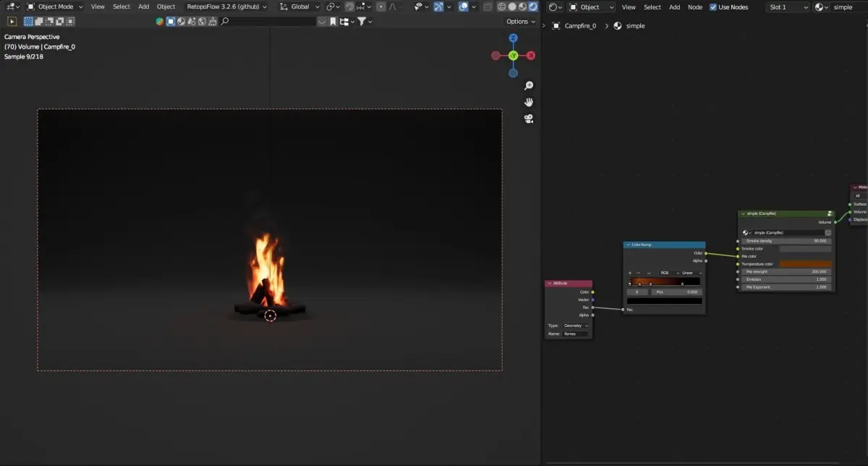Click the bookmark icon in filter bar
The height and width of the screenshot is (466, 868).
pos(333,22)
